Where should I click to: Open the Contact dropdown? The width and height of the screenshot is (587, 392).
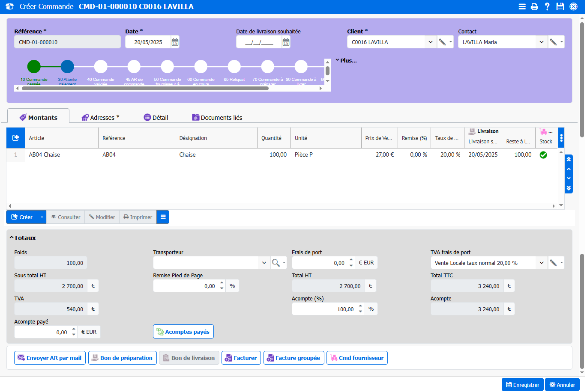point(541,42)
